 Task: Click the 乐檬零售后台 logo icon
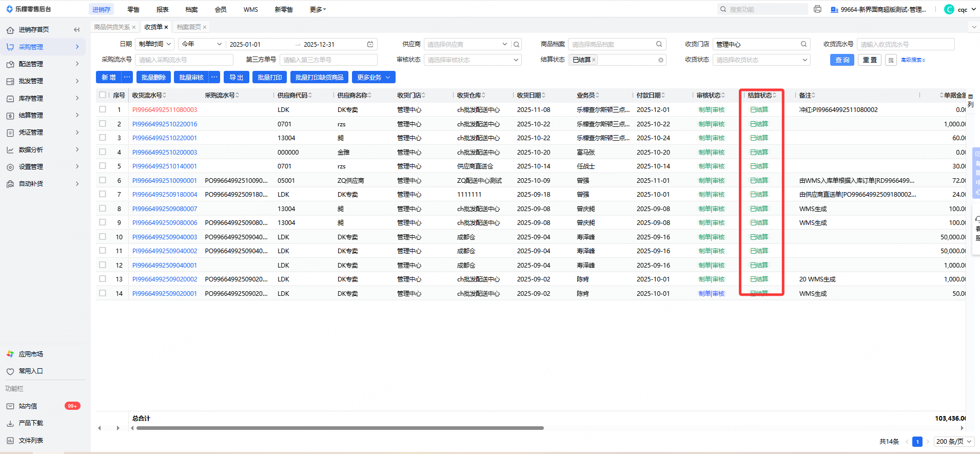click(9, 9)
